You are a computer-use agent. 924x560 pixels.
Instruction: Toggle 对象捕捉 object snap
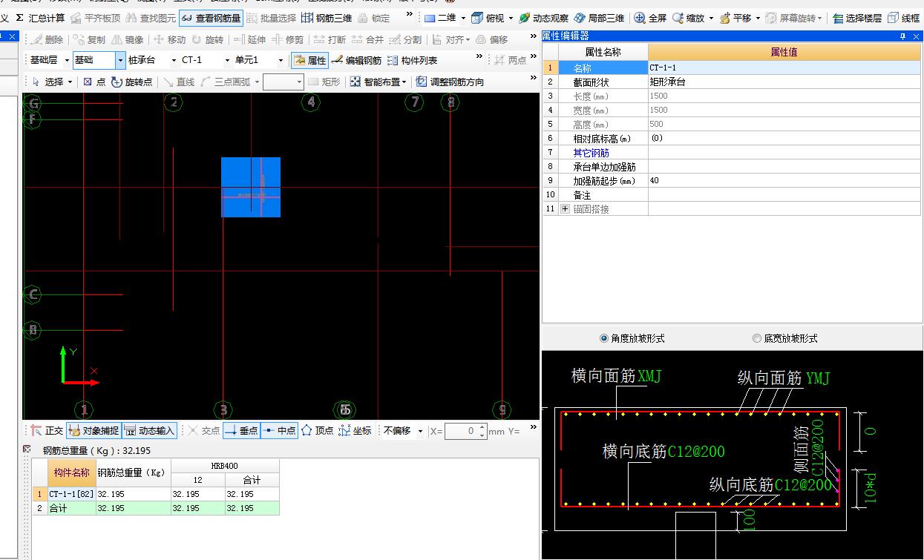click(94, 430)
